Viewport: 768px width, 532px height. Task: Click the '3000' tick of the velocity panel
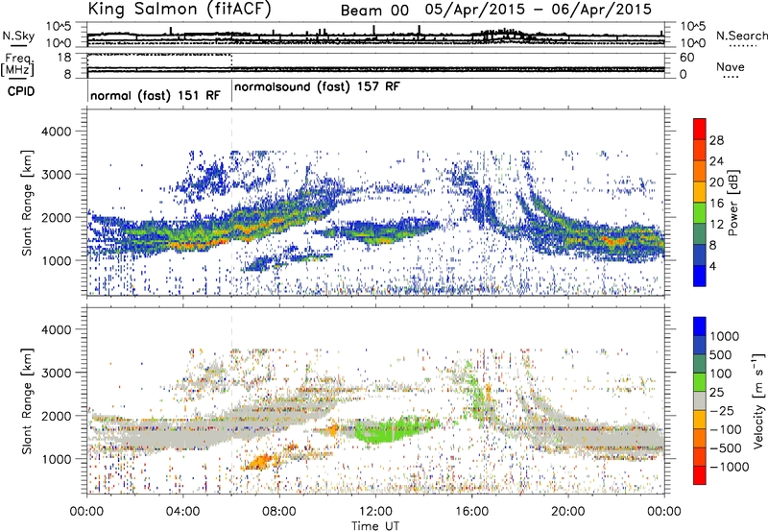click(x=56, y=373)
